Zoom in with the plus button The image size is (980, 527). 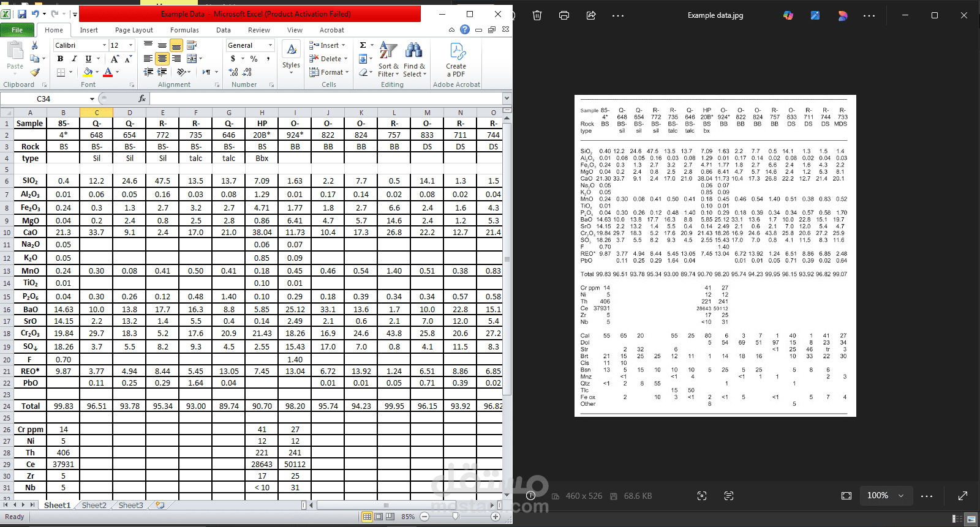[496, 517]
